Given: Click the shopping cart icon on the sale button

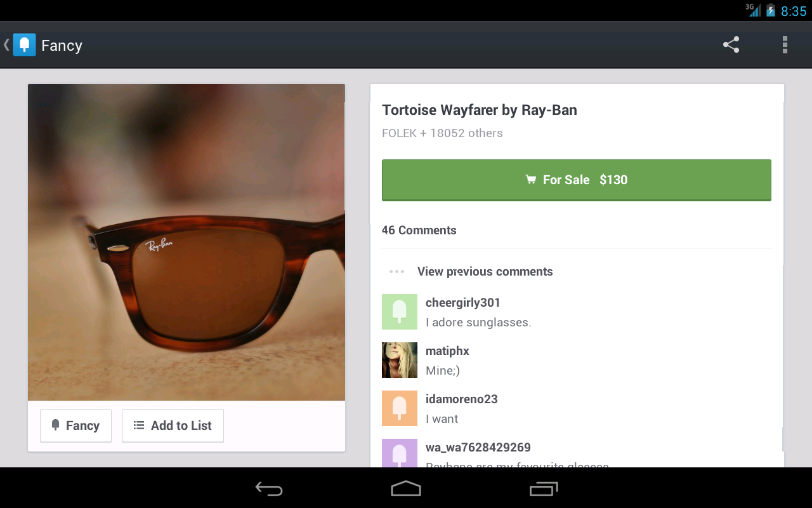Looking at the screenshot, I should click(x=530, y=180).
